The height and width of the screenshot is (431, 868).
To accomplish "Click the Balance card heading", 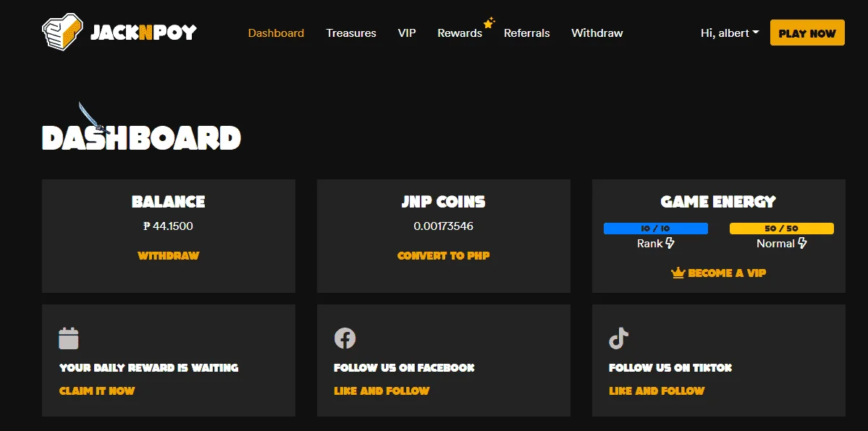I will pos(168,201).
